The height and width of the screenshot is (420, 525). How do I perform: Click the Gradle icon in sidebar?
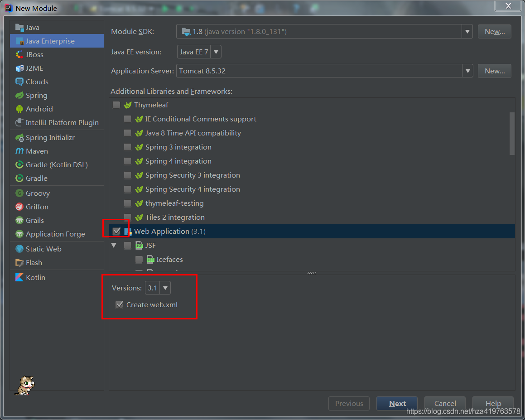19,179
